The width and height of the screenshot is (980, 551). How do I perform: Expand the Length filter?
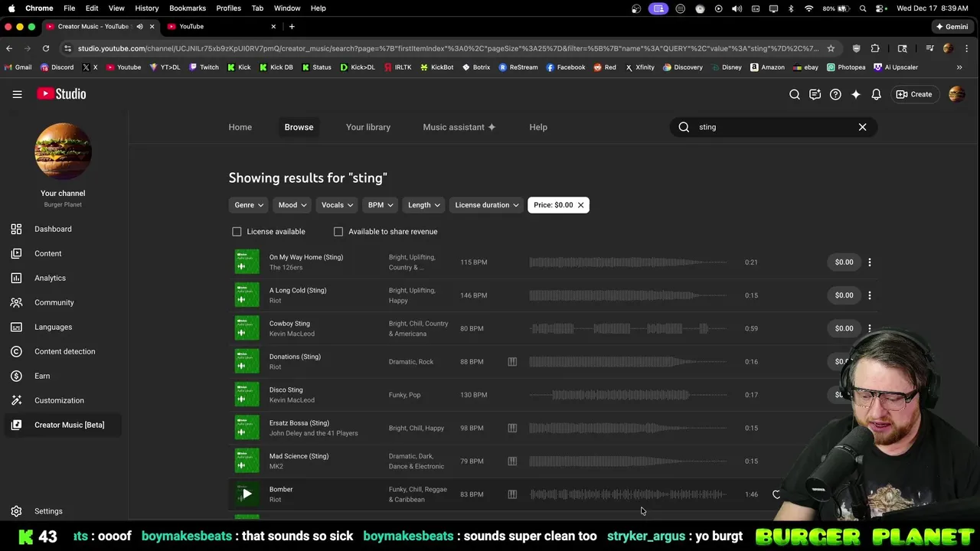pyautogui.click(x=424, y=205)
